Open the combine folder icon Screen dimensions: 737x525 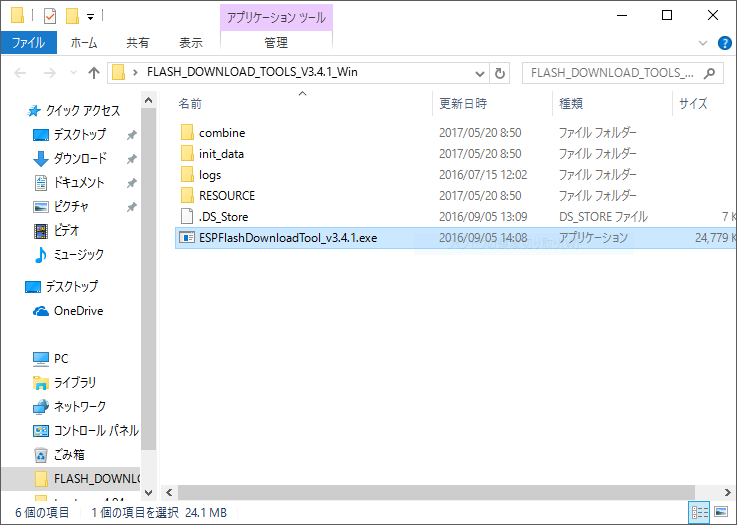coord(187,133)
